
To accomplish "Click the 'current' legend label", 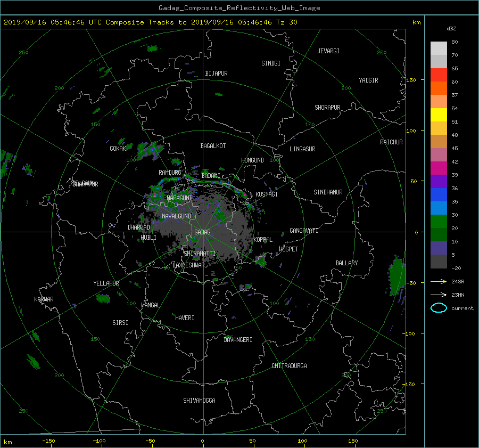I will pos(463,308).
